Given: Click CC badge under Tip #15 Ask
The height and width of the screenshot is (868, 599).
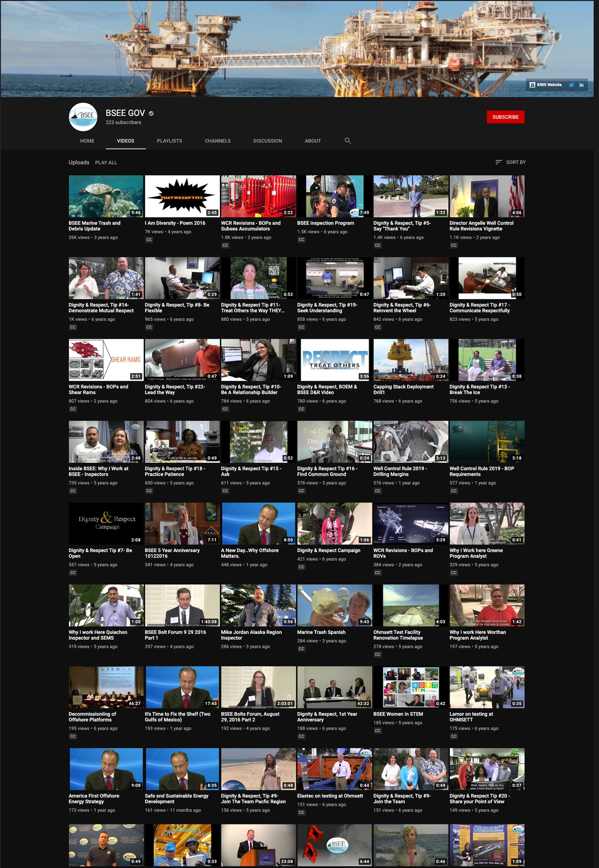Looking at the screenshot, I should [x=225, y=491].
